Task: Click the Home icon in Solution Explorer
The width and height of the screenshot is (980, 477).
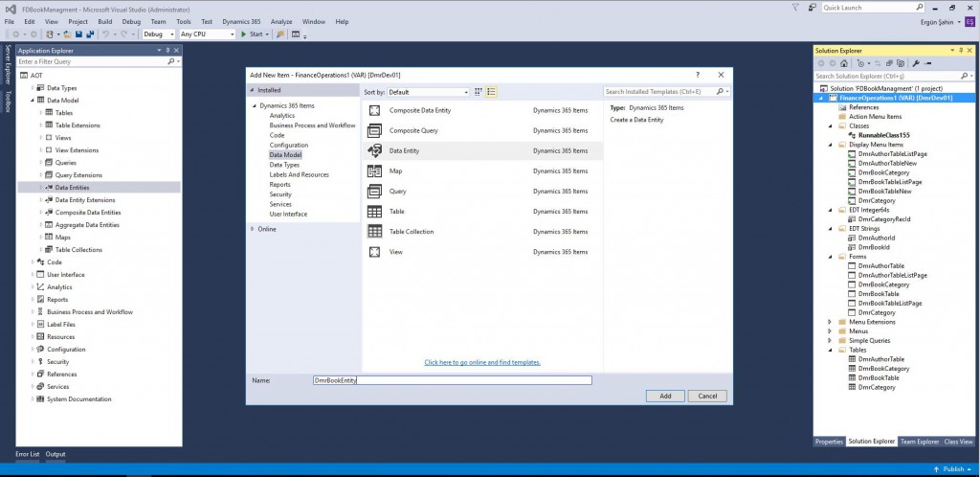Action: [844, 63]
